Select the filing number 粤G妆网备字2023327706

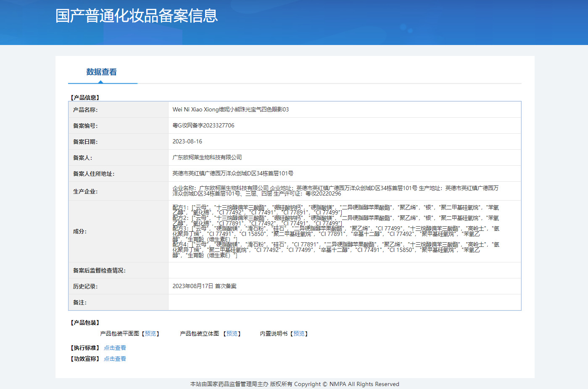[x=203, y=125]
